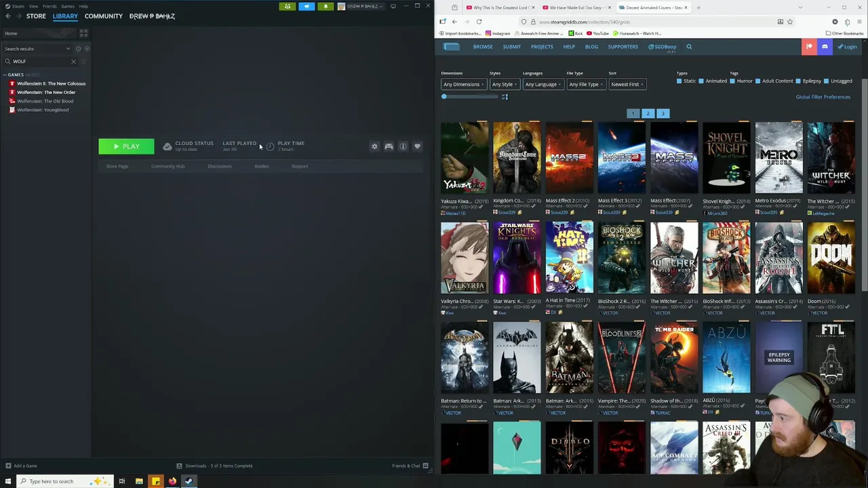This screenshot has width=868, height=488.
Task: Click the ready-to-play filter icon in Steam sidebar
Action: 87,49
